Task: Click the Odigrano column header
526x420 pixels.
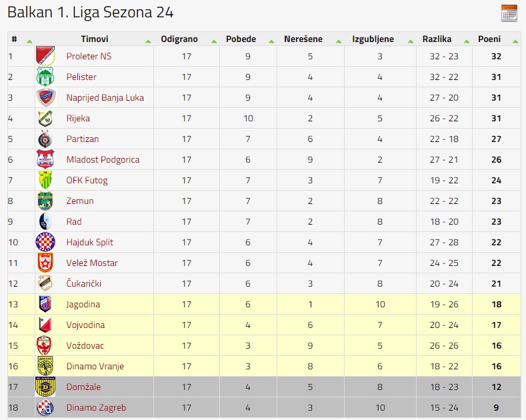Action: (179, 39)
